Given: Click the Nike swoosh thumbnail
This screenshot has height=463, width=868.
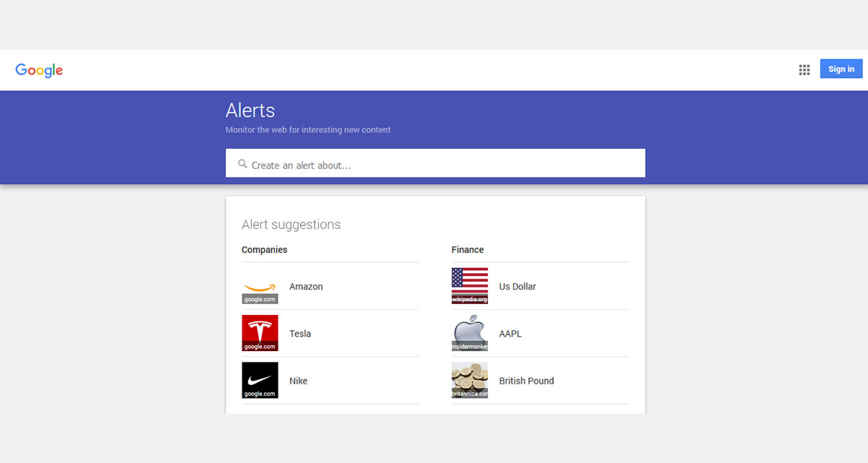Looking at the screenshot, I should [x=260, y=380].
